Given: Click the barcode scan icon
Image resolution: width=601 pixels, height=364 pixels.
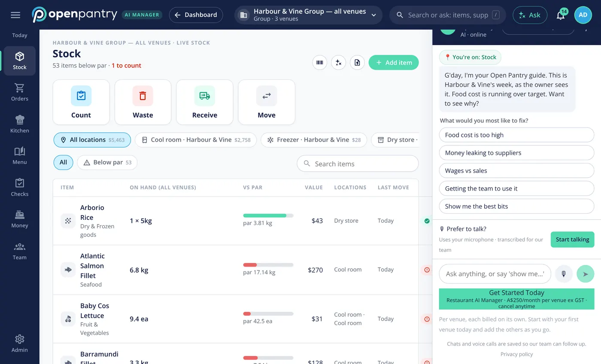Looking at the screenshot, I should [320, 63].
